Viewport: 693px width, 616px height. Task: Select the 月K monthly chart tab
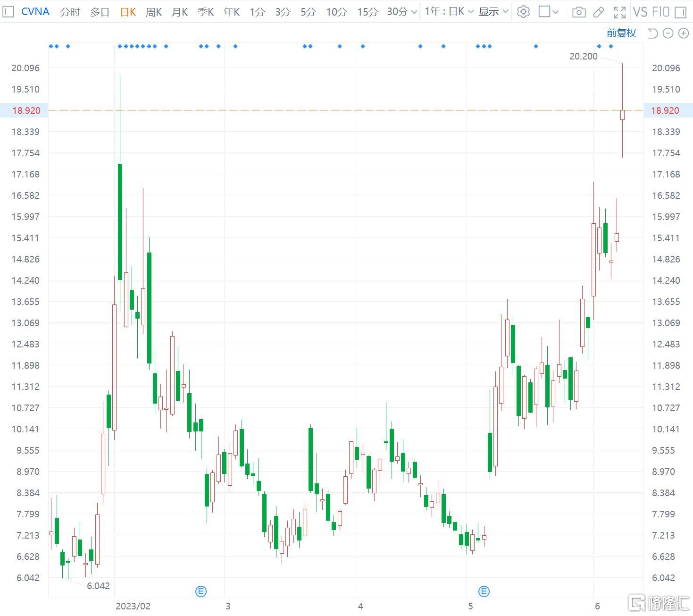(180, 12)
